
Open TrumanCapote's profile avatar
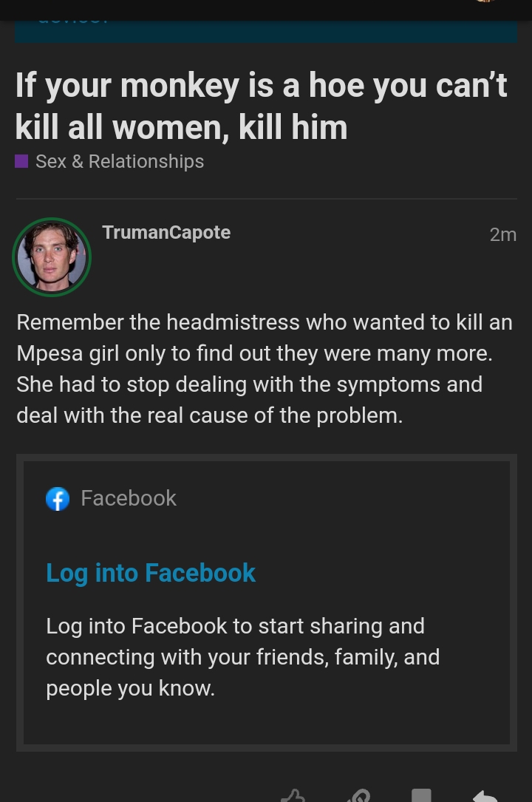point(52,257)
